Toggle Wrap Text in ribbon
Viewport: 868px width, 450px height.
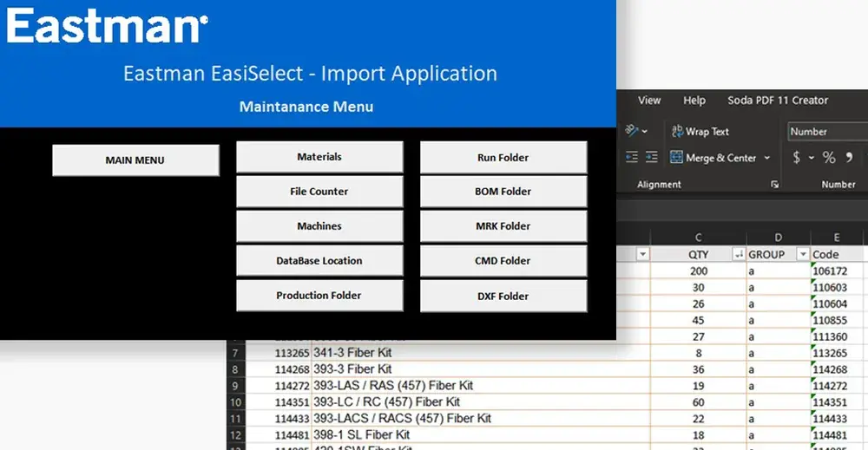[x=700, y=132]
